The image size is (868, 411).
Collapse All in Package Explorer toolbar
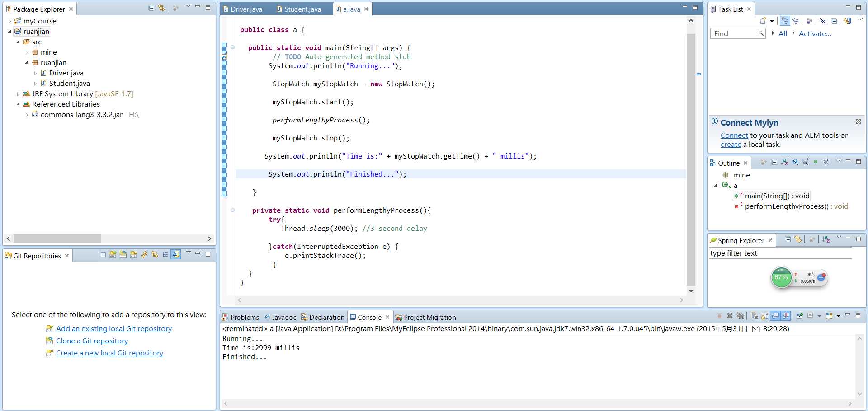151,8
